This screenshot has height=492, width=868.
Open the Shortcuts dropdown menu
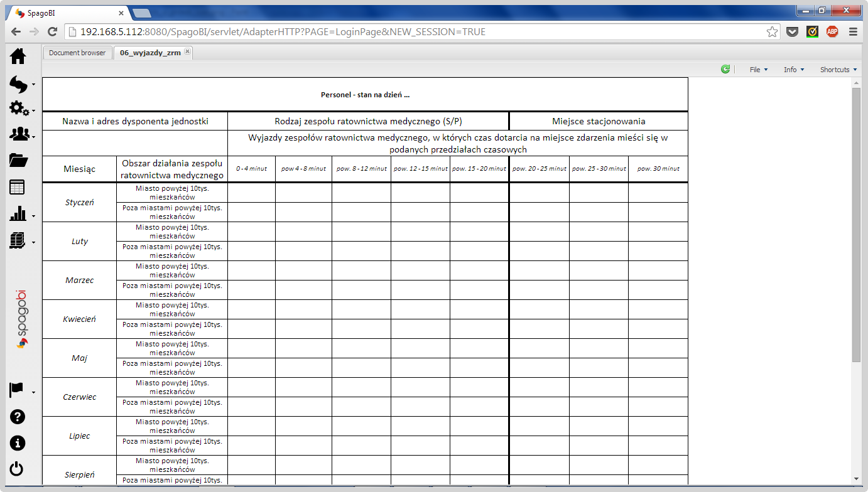point(838,70)
